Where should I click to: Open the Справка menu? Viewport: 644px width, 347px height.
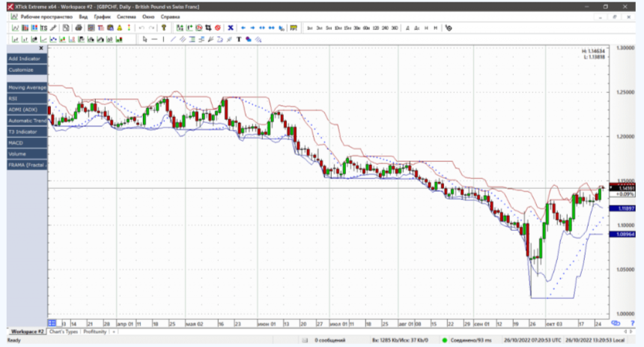click(170, 16)
